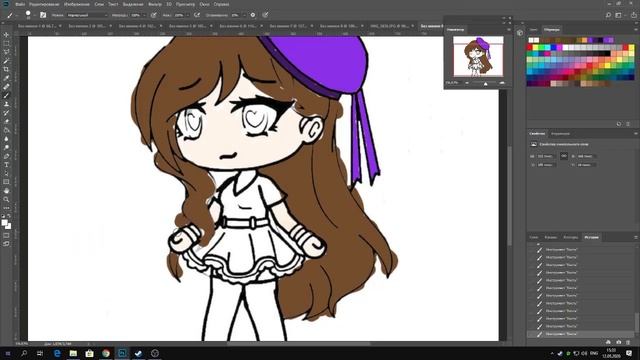Select the Path Selection tool
Viewport: 640px width, 360px height.
tap(6, 173)
